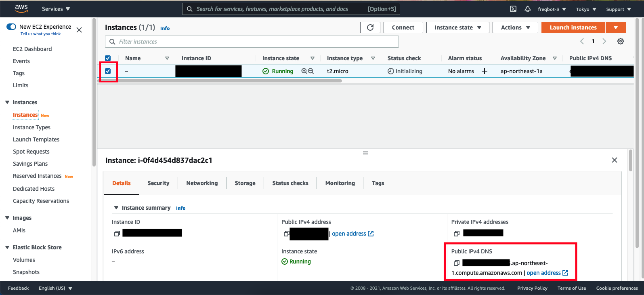Sort by Name column arrow
This screenshot has height=295, width=644.
click(167, 58)
